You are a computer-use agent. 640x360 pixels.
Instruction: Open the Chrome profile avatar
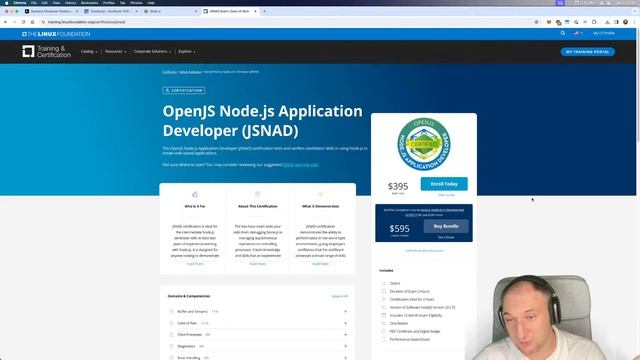[x=625, y=22]
